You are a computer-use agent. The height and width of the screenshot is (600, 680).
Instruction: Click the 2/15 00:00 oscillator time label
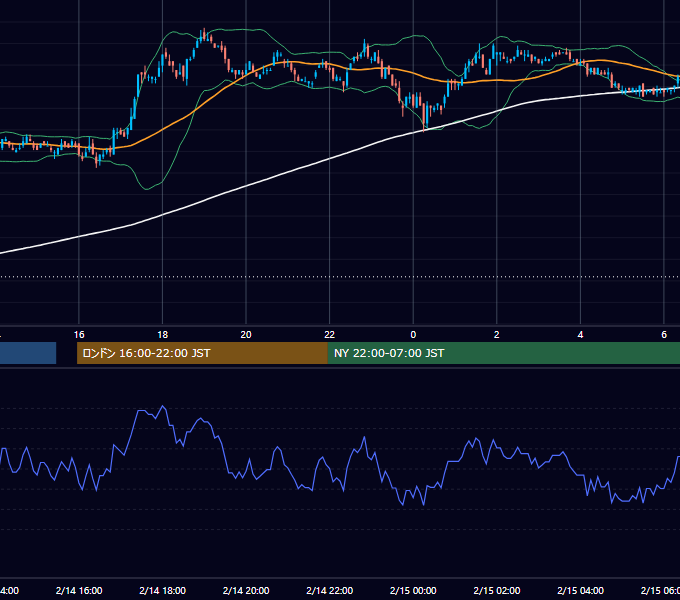tap(413, 590)
